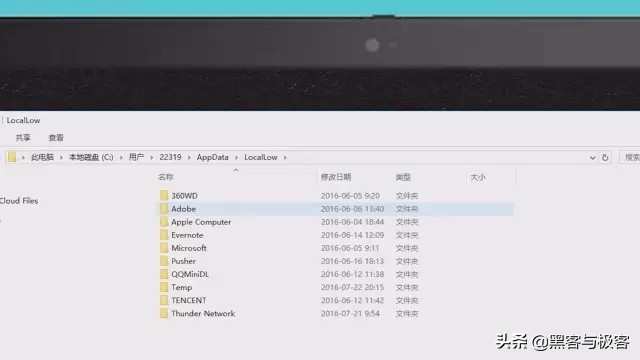Screen dimensions: 640x360
Task: Click the LocalLow window title text
Action: coord(23,120)
